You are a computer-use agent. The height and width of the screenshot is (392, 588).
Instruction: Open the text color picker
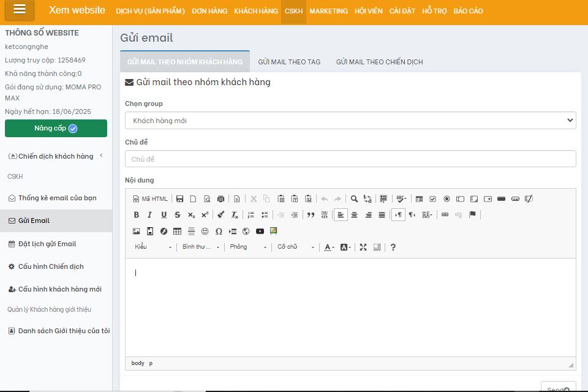[x=329, y=247]
